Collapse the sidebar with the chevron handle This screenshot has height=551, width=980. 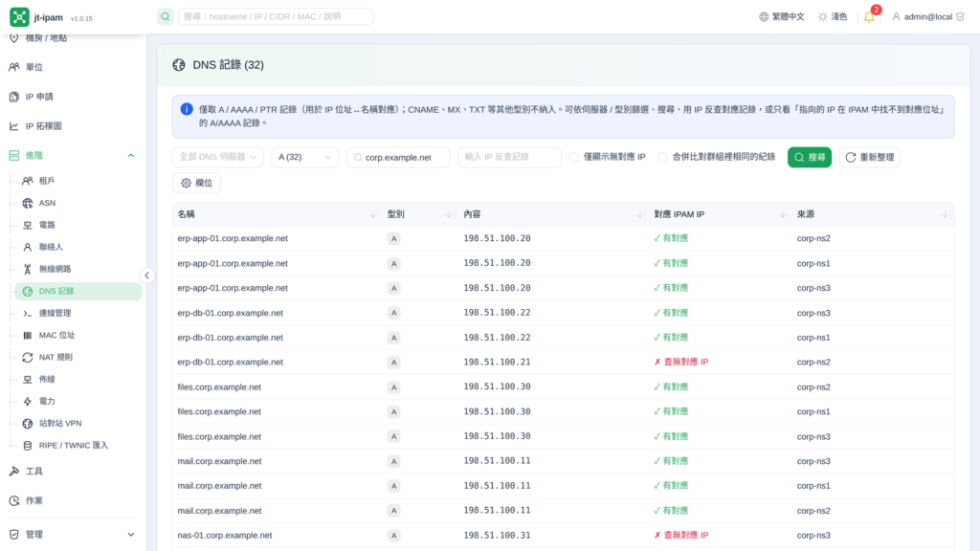(x=146, y=275)
